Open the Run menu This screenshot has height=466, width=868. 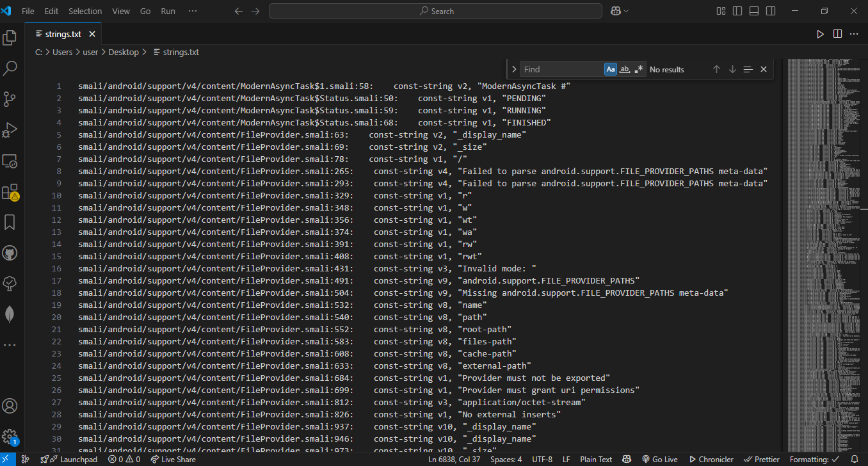(x=168, y=11)
